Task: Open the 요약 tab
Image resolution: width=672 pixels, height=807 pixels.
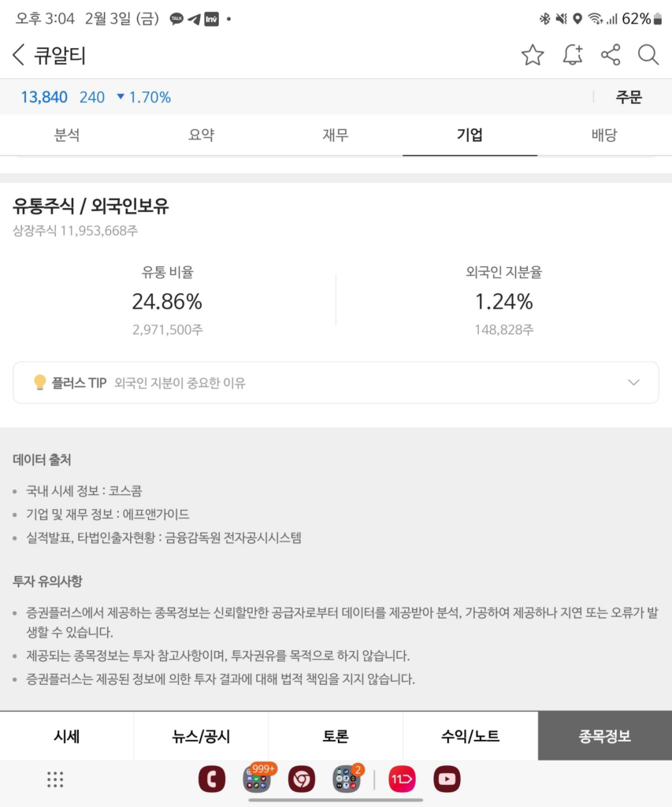Action: [201, 135]
